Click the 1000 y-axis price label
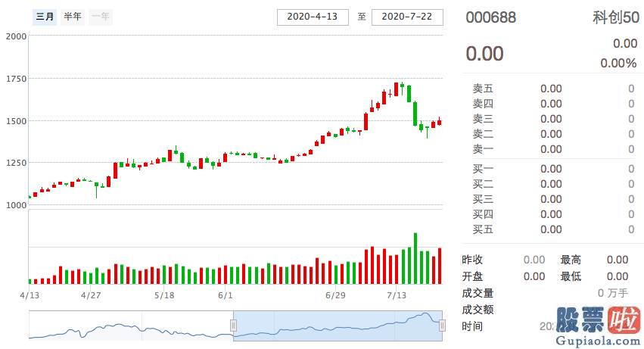The image size is (644, 349). click(16, 205)
